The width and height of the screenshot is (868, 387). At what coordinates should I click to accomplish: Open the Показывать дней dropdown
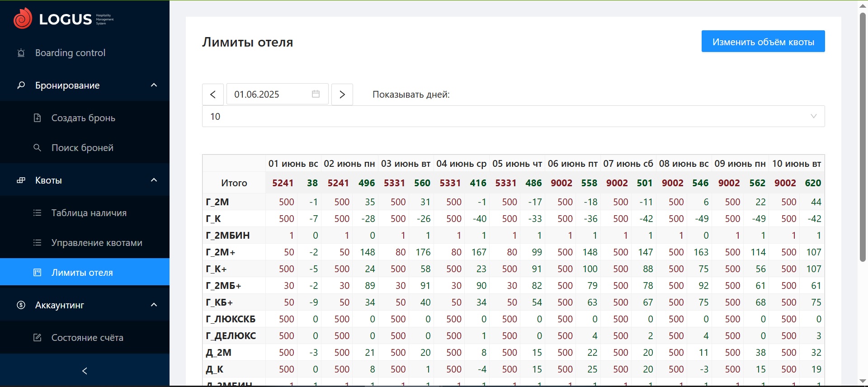pyautogui.click(x=513, y=116)
